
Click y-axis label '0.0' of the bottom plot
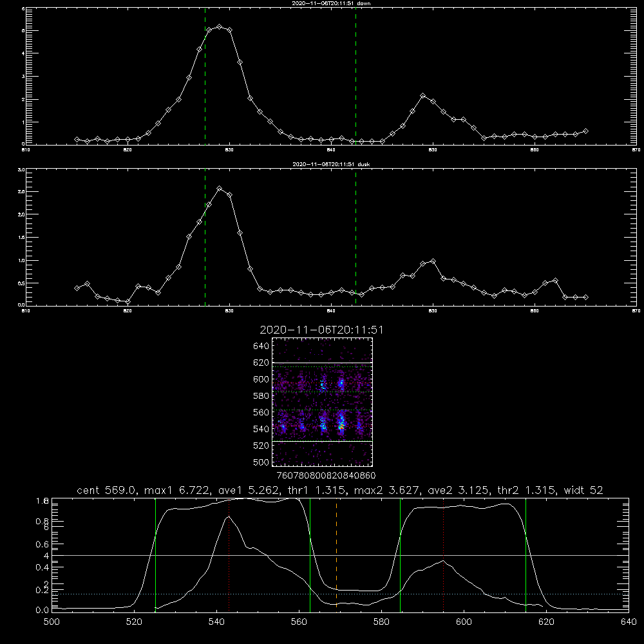click(x=43, y=611)
